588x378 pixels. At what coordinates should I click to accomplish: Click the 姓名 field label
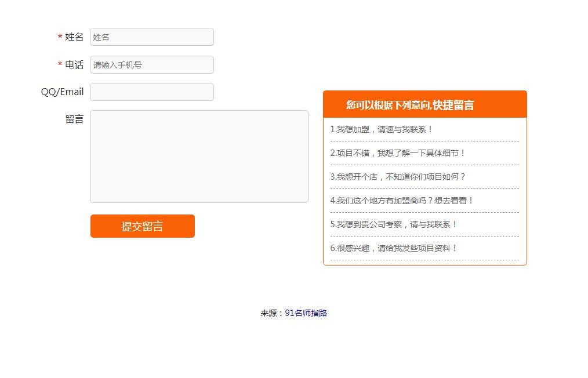(x=74, y=37)
